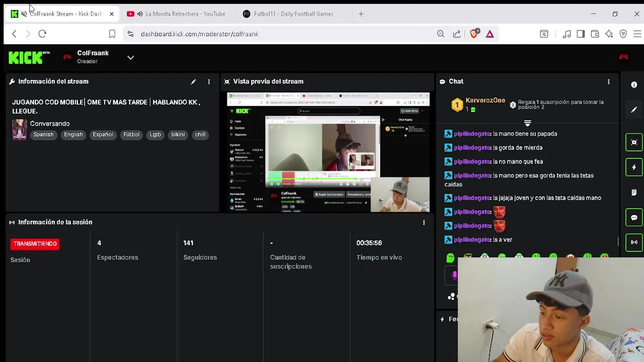Edit stream info with the pencil icon
The width and height of the screenshot is (644, 362).
[193, 81]
